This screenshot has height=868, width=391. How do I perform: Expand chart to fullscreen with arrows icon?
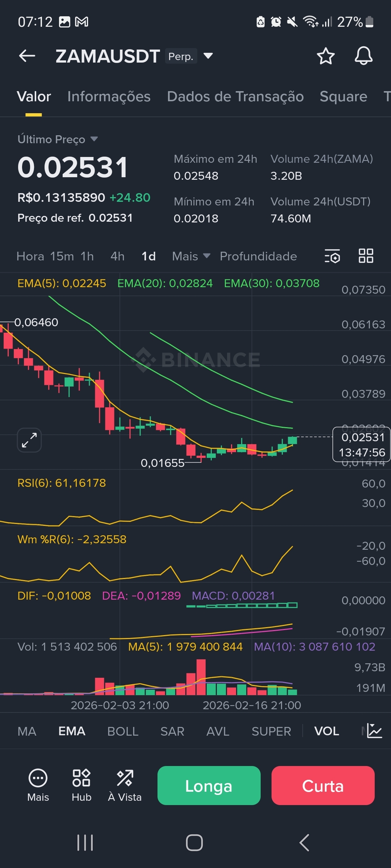tap(29, 440)
